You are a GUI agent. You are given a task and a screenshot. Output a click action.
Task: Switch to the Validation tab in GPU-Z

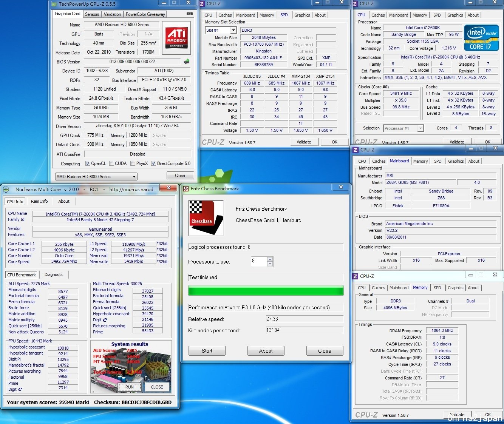coord(112,14)
